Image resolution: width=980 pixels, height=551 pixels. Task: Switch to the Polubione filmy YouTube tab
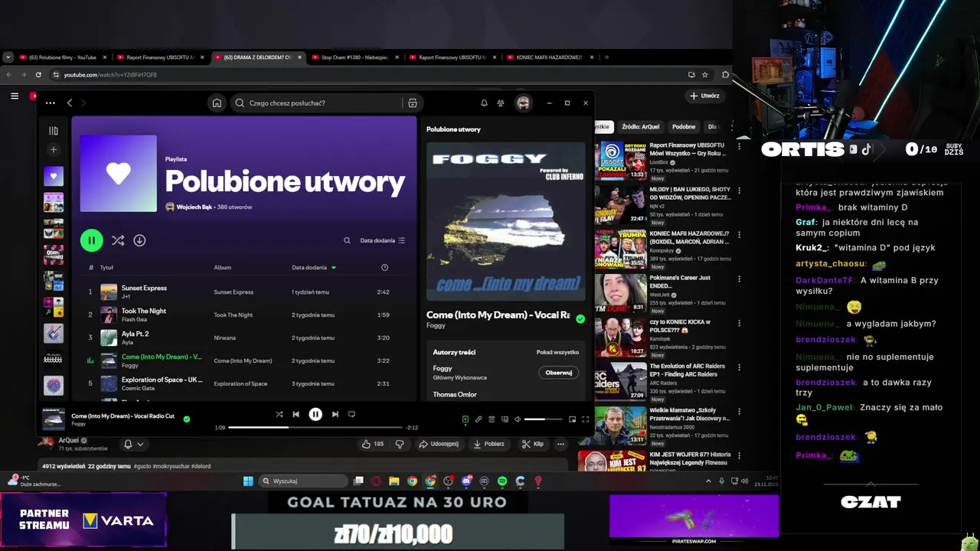tap(63, 57)
